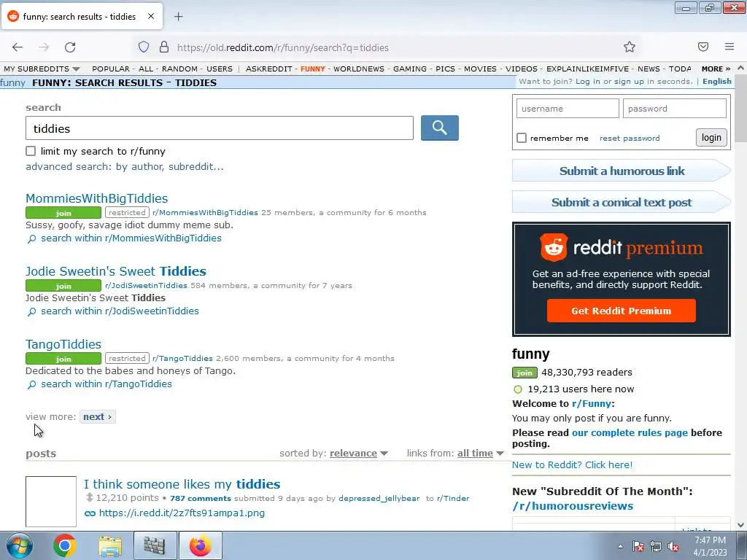Image resolution: width=747 pixels, height=560 pixels.
Task: Expand the MORE » subreddit list
Action: pyautogui.click(x=716, y=69)
